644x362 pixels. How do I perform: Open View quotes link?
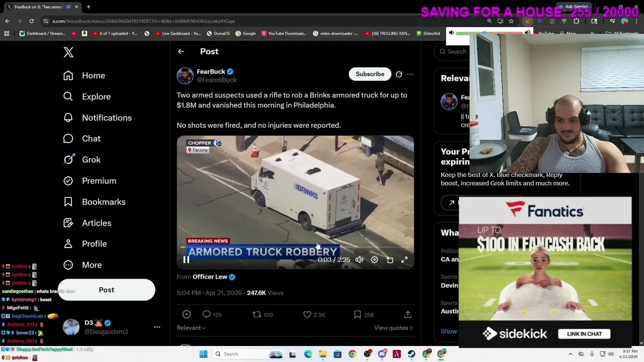click(x=393, y=328)
